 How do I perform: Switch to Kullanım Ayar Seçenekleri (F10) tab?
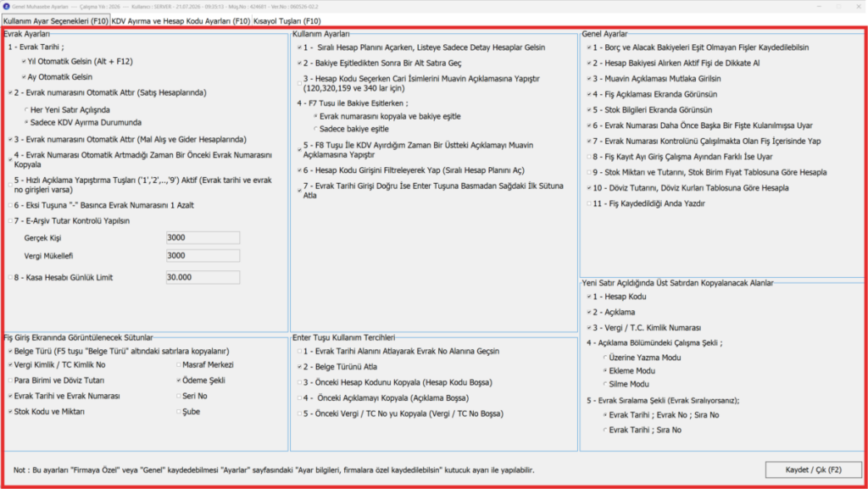point(55,21)
